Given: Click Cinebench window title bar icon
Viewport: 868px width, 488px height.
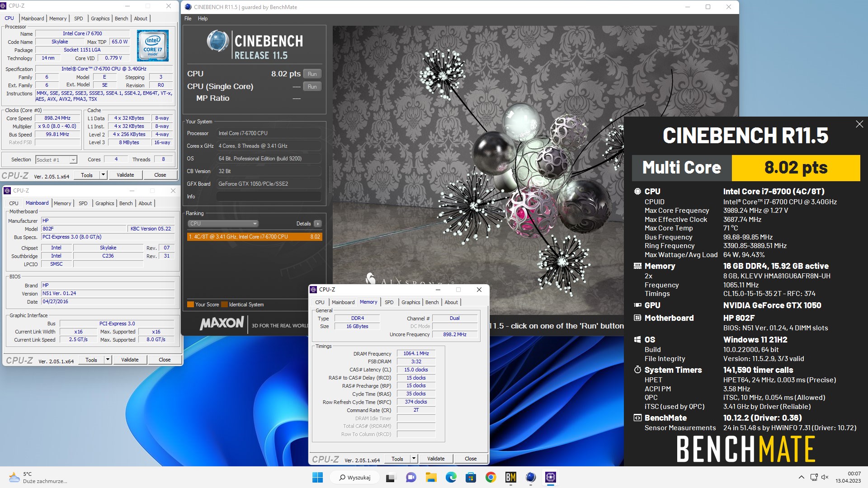Looking at the screenshot, I should coord(188,7).
